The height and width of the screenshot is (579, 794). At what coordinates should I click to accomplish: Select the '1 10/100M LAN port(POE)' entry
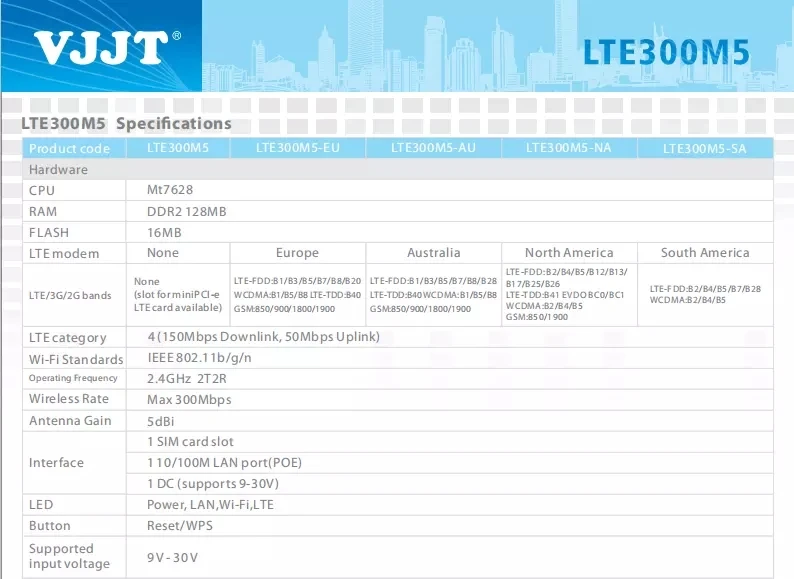[x=224, y=462]
